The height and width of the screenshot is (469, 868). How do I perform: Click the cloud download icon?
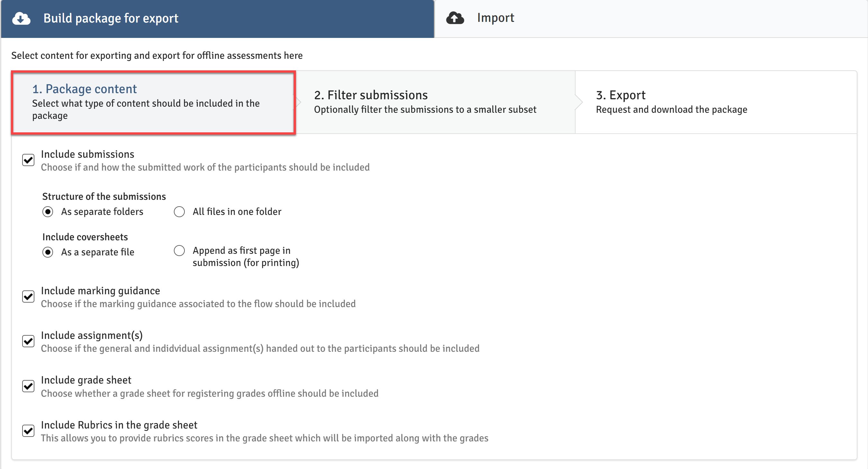tap(21, 19)
